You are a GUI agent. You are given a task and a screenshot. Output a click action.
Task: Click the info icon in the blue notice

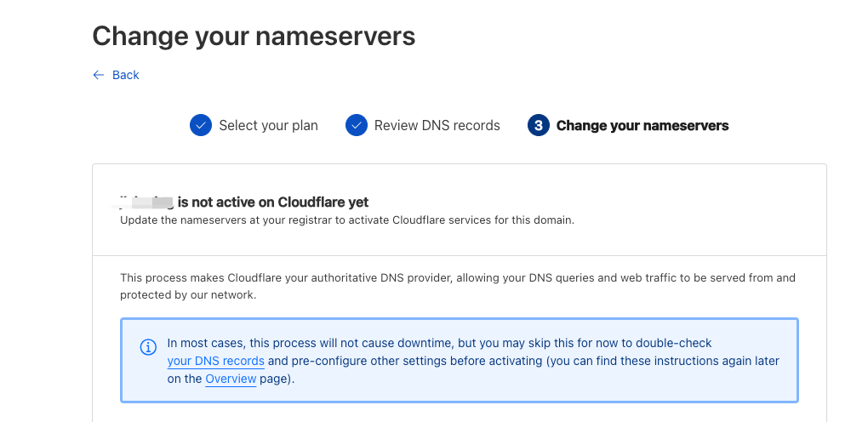[148, 347]
